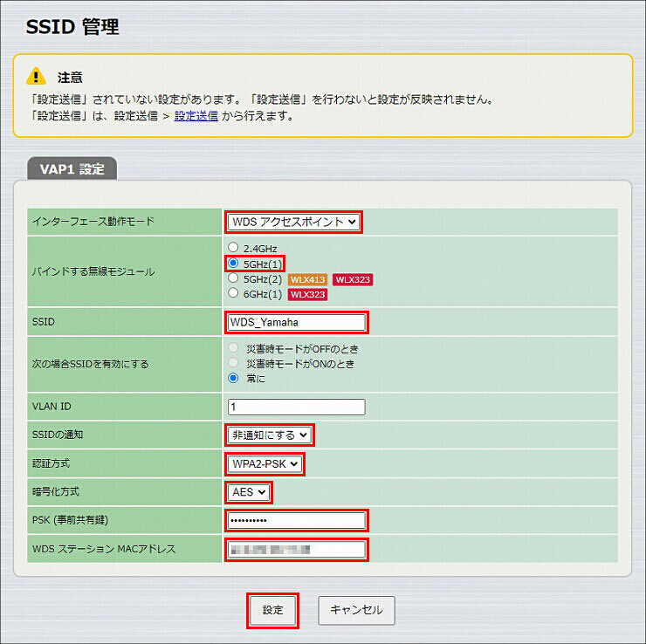This screenshot has height=644, width=646.
Task: Click the バインドする無線モジュール label
Action: click(x=93, y=271)
